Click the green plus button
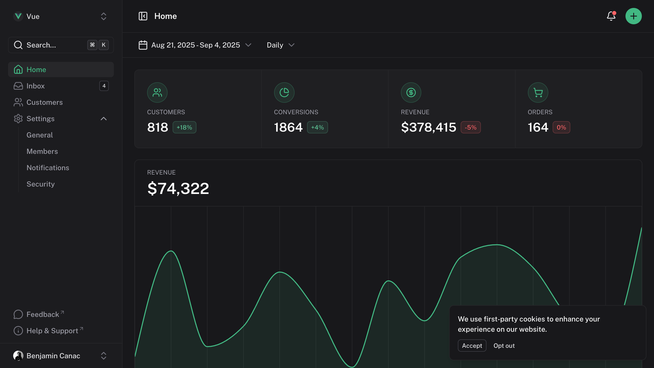This screenshot has height=368, width=654. click(x=634, y=16)
